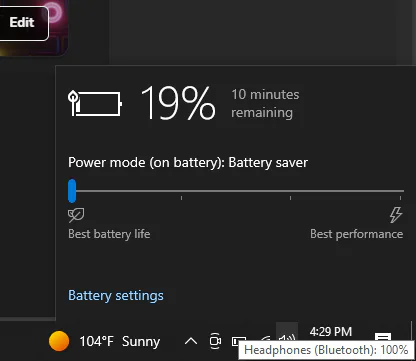Click the 19% battery percentage text
The image size is (416, 361).
[178, 103]
